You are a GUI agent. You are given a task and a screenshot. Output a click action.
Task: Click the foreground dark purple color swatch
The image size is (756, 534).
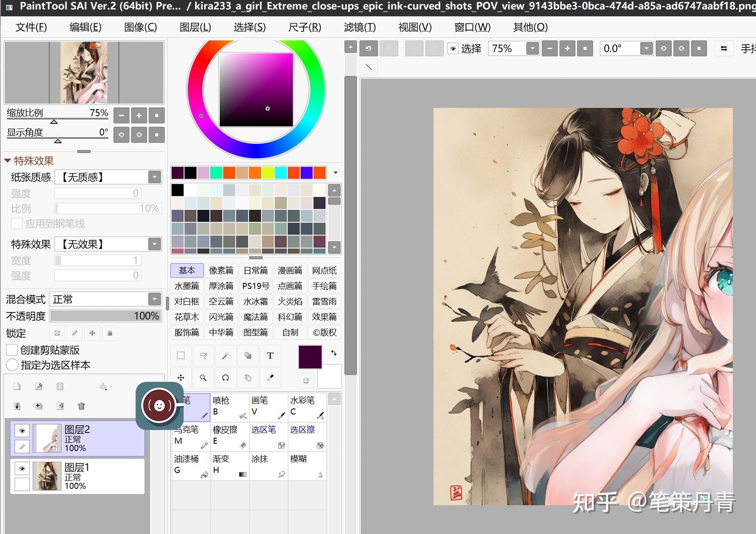tap(310, 357)
